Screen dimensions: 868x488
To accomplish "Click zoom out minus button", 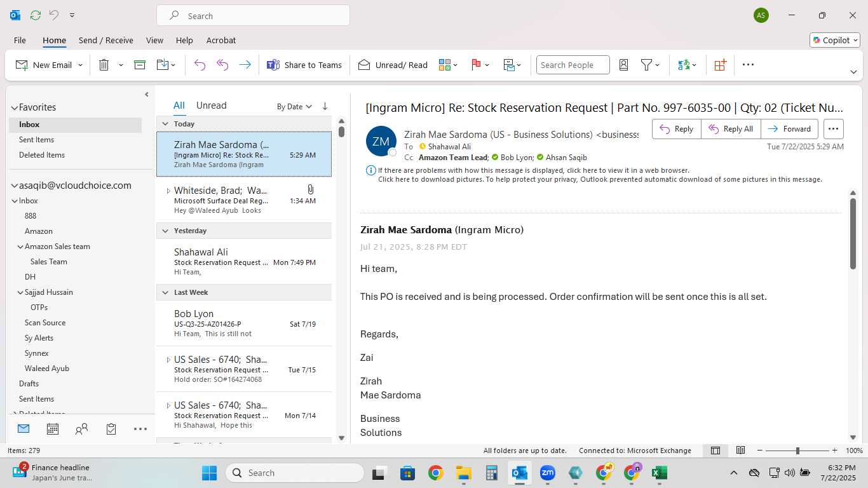I will coord(760,451).
